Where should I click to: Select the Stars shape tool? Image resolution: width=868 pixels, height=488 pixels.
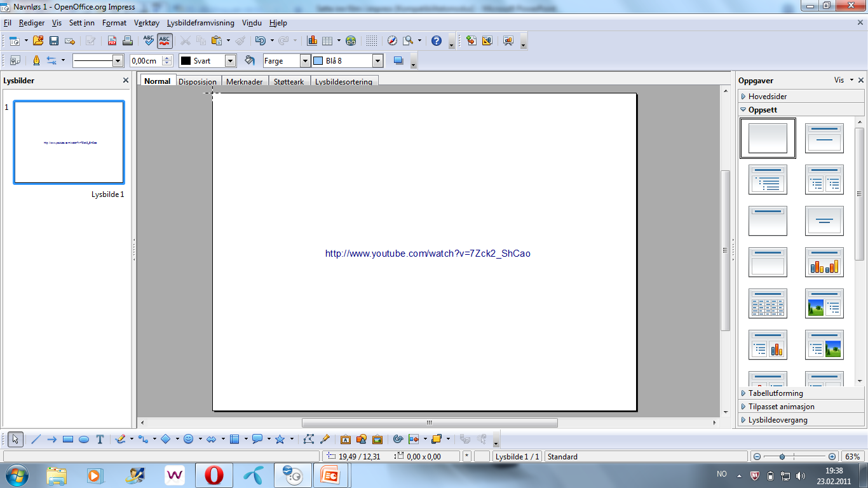click(280, 439)
